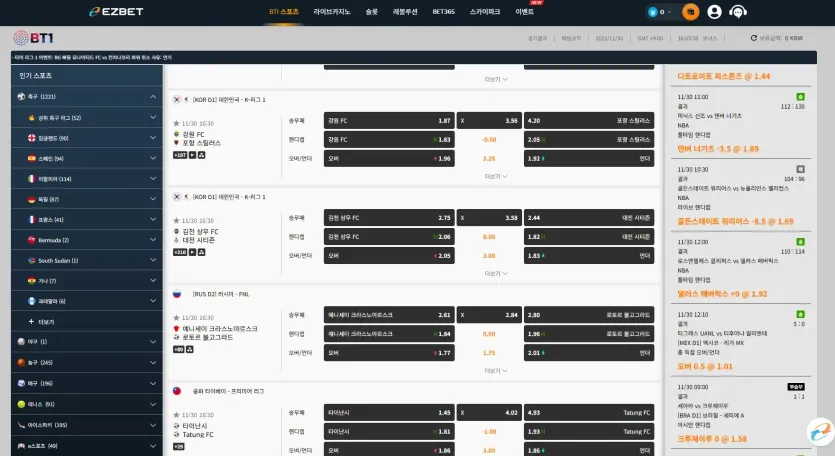Expand the Bermuda (2) chevron
The image size is (835, 456).
[153, 240]
